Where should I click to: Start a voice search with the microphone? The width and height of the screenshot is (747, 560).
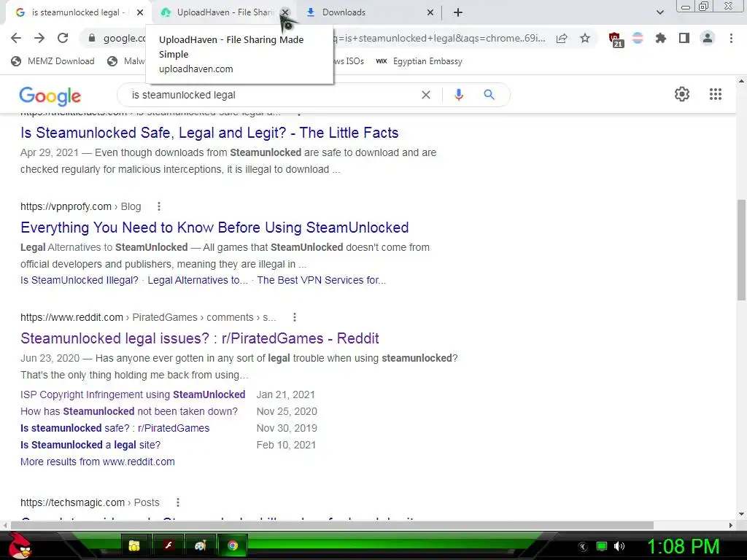(x=458, y=95)
